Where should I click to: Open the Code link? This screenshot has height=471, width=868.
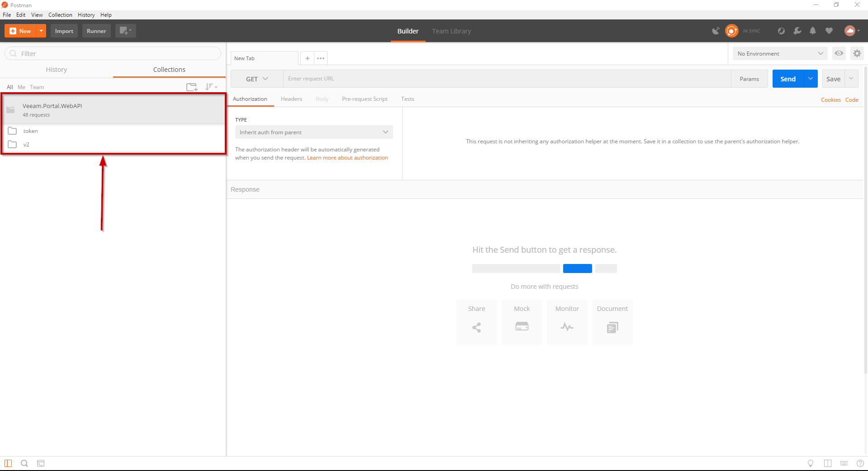click(852, 100)
